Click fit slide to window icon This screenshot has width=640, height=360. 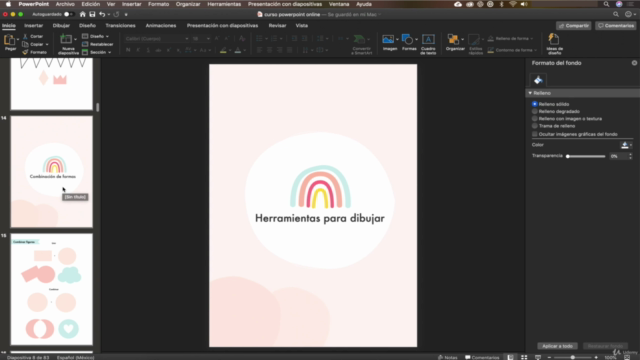[627, 357]
